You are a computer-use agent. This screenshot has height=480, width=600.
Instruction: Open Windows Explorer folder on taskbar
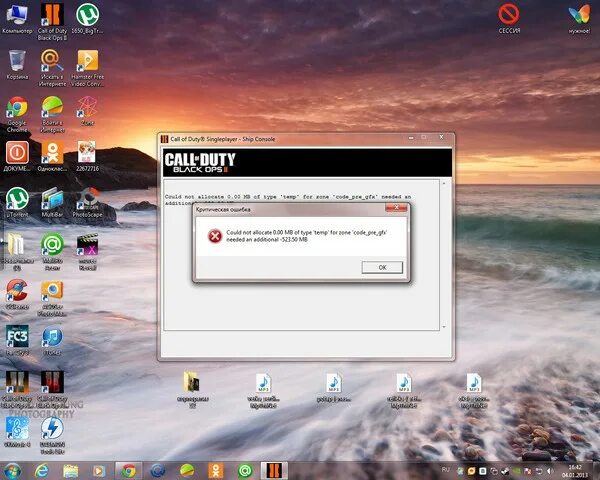pyautogui.click(x=70, y=471)
